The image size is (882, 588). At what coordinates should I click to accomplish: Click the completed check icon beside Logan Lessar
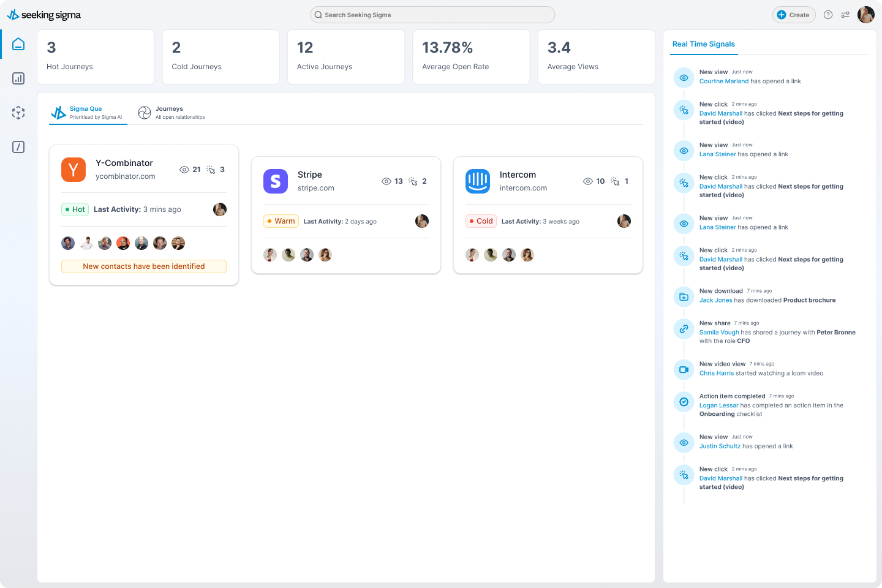[684, 402]
